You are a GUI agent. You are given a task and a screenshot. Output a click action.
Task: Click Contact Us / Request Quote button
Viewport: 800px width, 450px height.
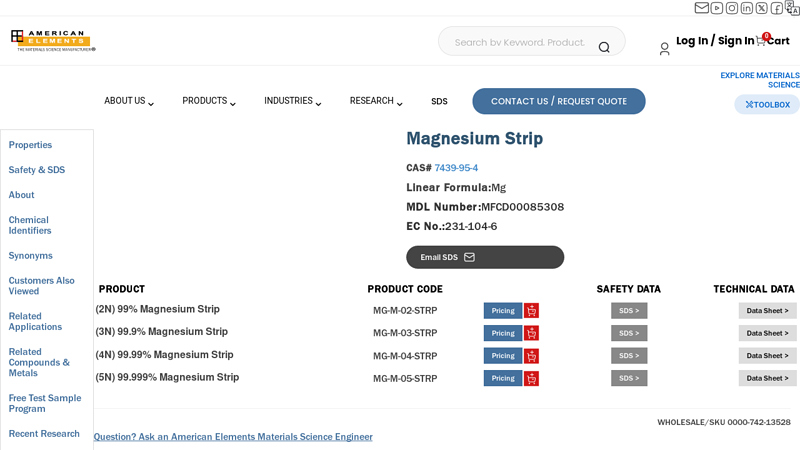click(x=559, y=101)
